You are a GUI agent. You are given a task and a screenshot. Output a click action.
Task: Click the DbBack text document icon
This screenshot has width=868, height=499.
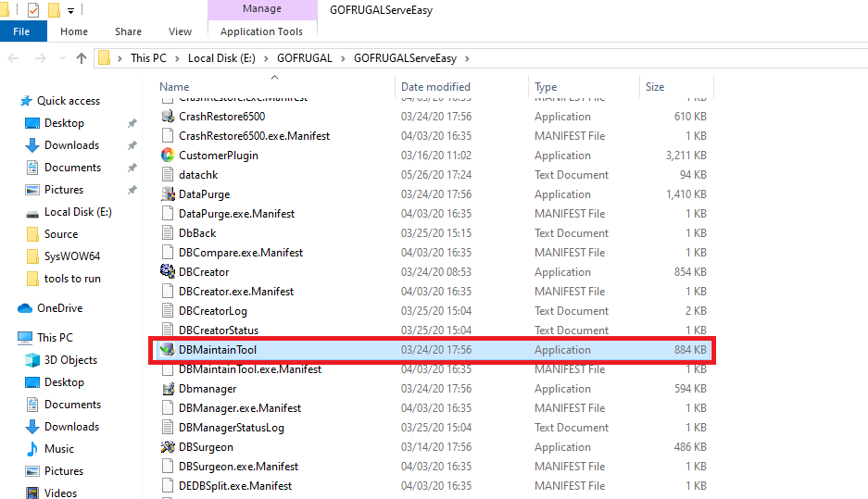click(168, 233)
